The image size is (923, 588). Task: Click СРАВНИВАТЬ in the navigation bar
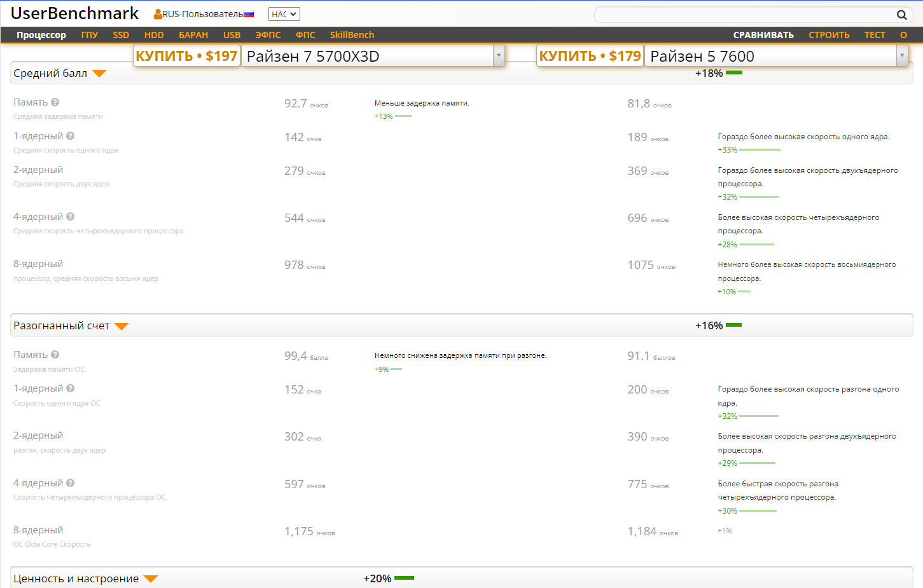pyautogui.click(x=763, y=35)
